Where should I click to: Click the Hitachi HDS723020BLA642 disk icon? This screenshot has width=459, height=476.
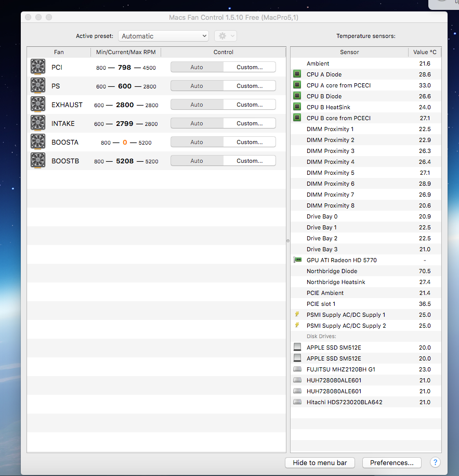[297, 402]
